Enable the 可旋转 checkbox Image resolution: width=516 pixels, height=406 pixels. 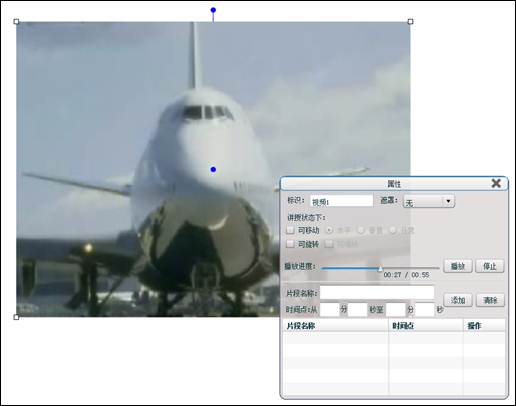click(x=290, y=244)
